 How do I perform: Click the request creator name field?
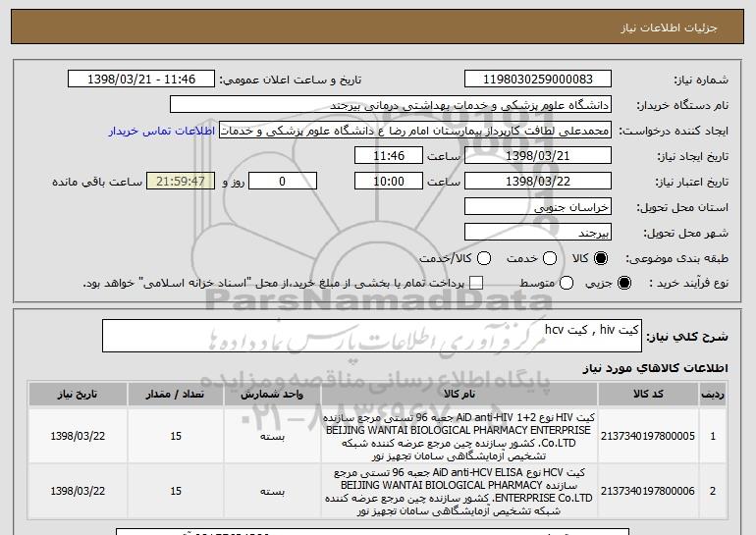[x=415, y=131]
